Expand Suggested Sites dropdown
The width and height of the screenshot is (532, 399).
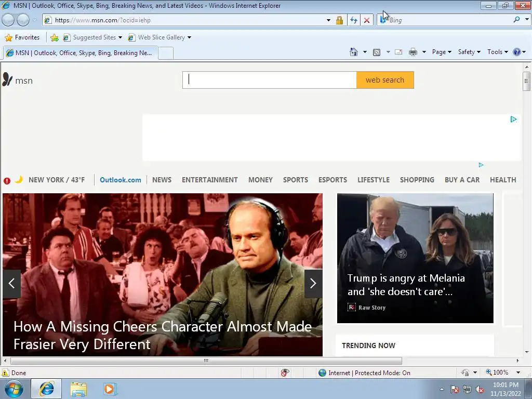click(120, 37)
